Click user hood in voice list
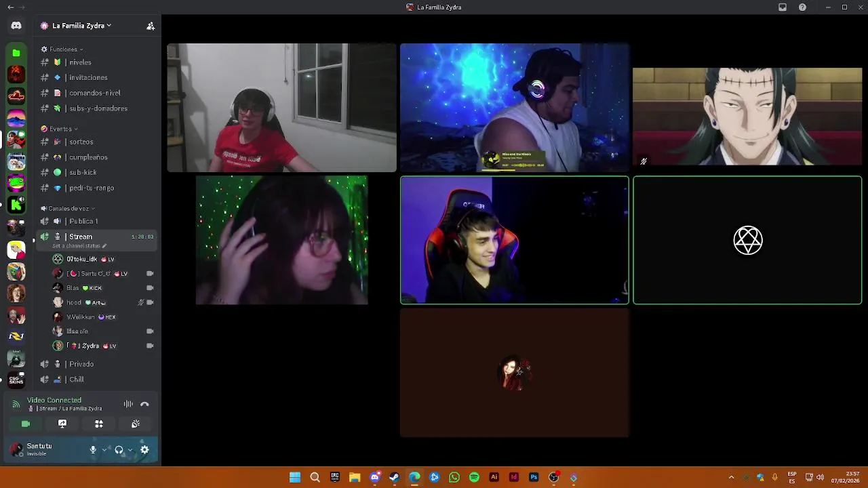868x488 pixels. [x=103, y=302]
